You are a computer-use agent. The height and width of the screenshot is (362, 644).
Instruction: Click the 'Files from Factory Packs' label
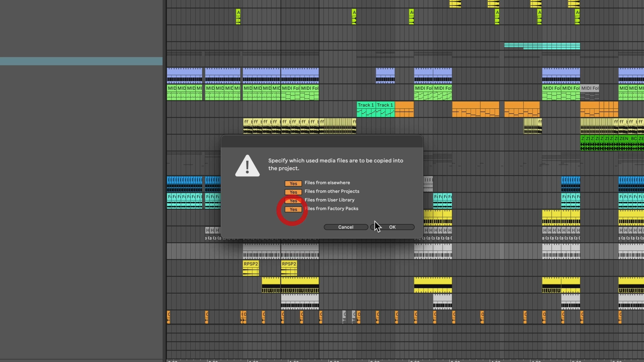331,208
